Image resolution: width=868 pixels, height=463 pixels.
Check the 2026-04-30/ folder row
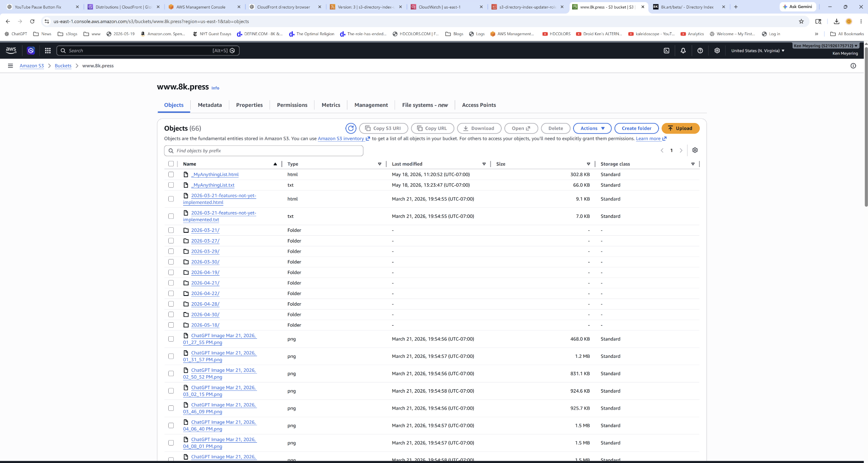171,315
